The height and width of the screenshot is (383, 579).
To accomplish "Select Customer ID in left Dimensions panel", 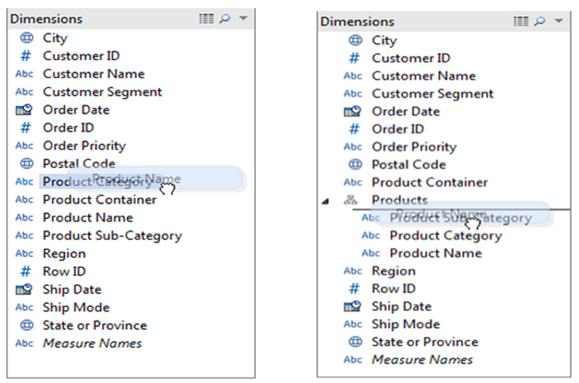I will tap(81, 56).
